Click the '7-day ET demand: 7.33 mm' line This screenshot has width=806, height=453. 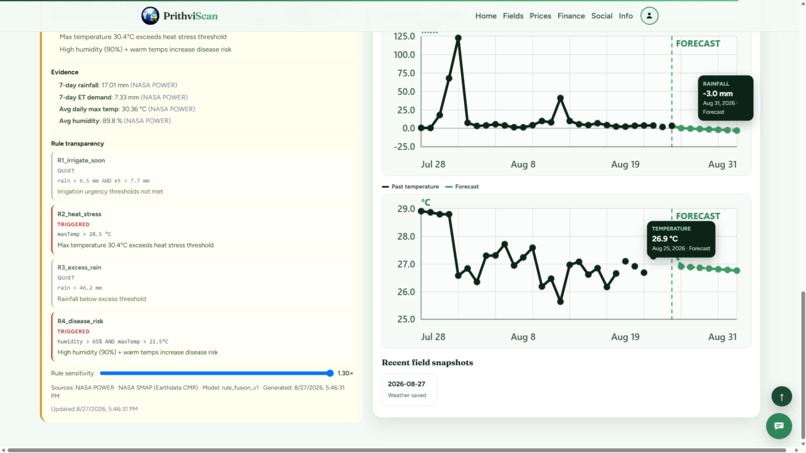pos(123,97)
